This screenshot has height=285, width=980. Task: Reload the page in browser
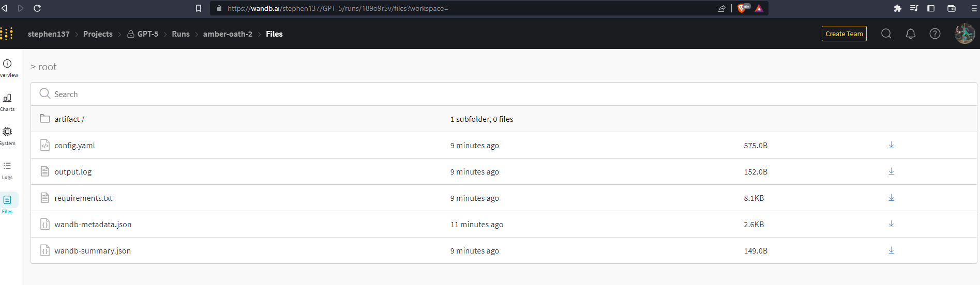pos(37,8)
